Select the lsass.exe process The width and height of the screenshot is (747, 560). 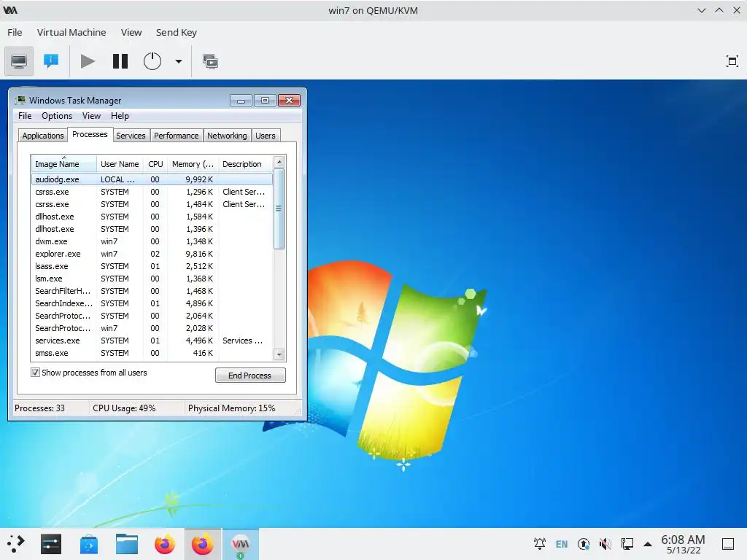[x=152, y=266]
